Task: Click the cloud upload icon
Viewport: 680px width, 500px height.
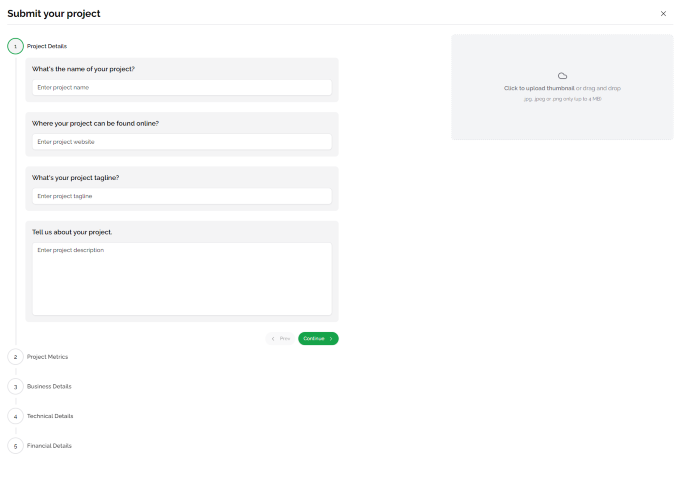Action: (x=562, y=76)
